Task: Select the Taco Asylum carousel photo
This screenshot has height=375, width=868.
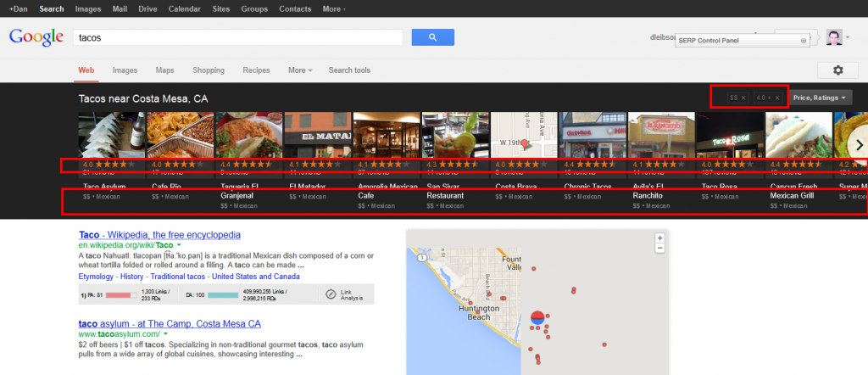Action: coord(110,133)
